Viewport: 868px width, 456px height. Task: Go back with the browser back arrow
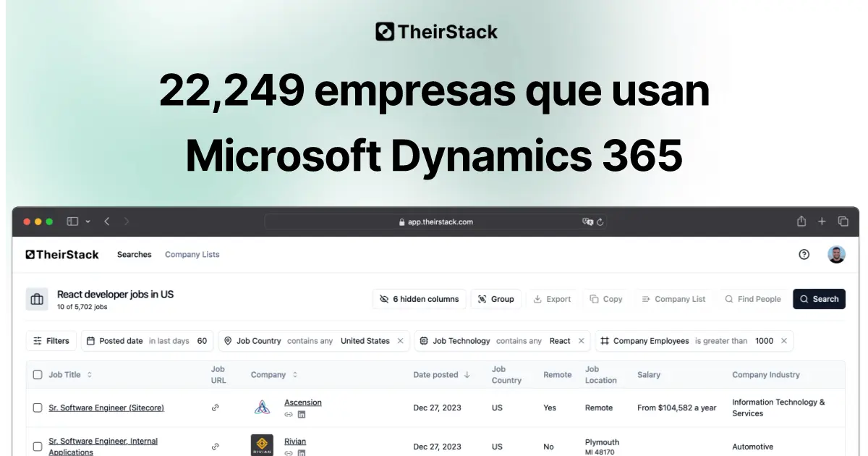click(106, 221)
